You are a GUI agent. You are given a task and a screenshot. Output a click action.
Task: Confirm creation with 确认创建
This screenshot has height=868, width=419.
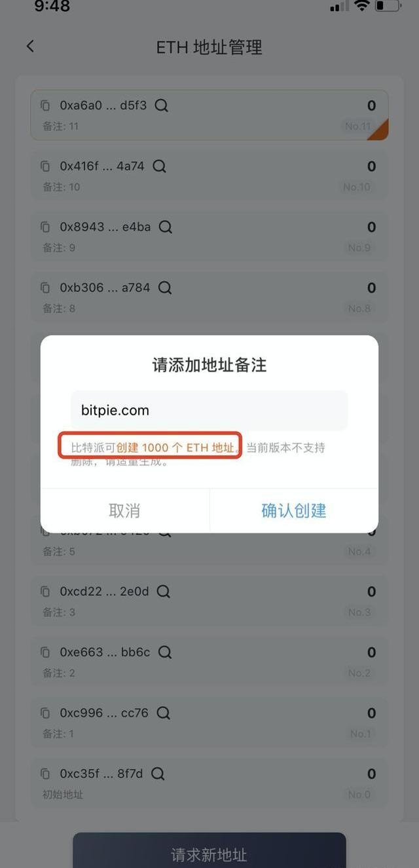pos(294,511)
